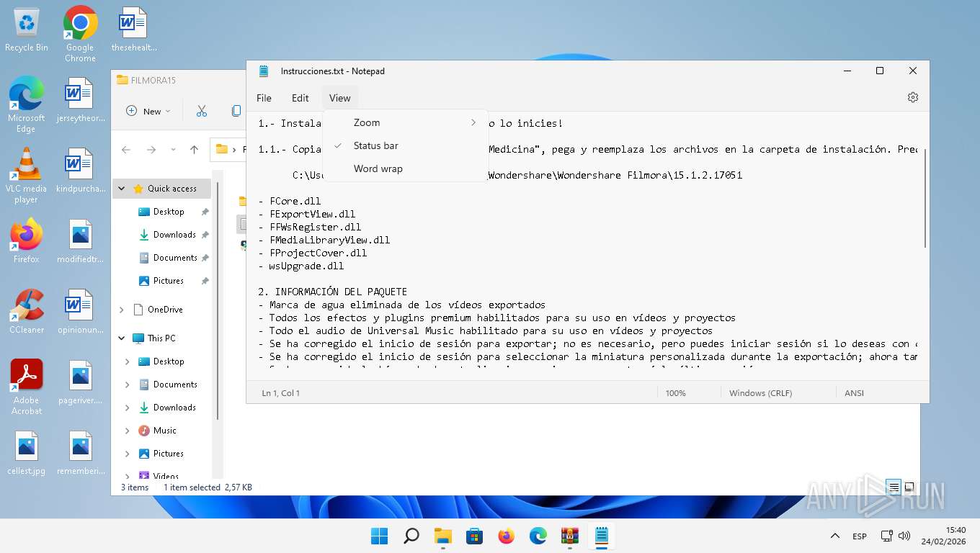
Task: Select cellest.jpg desktop file
Action: pyautogui.click(x=27, y=454)
